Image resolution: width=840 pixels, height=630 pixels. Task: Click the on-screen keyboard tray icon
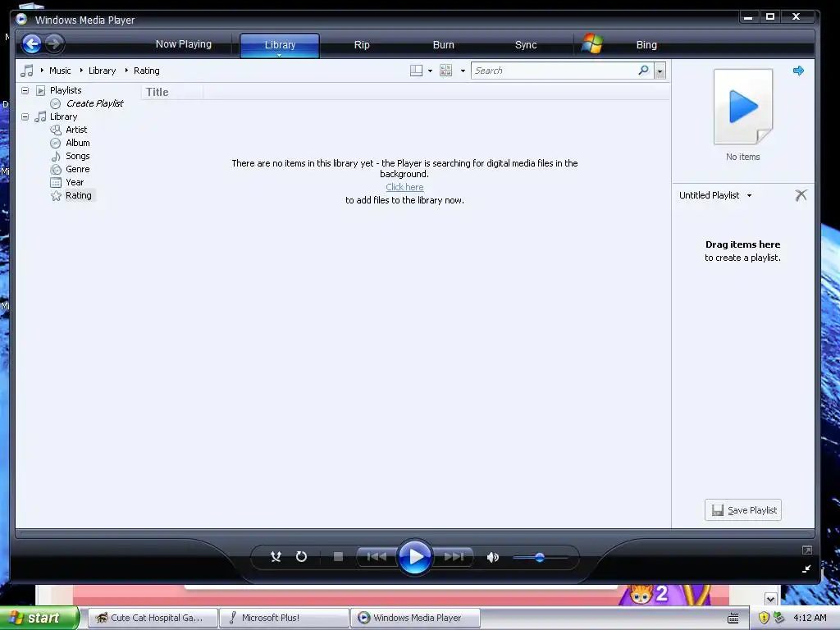(x=733, y=619)
